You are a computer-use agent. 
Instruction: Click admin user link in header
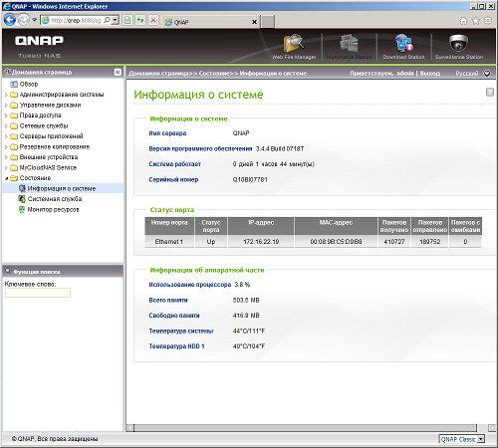coord(404,73)
